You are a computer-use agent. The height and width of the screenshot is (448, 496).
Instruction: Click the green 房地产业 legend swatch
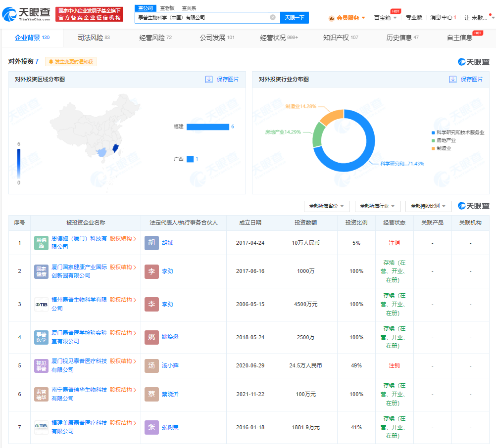click(433, 140)
